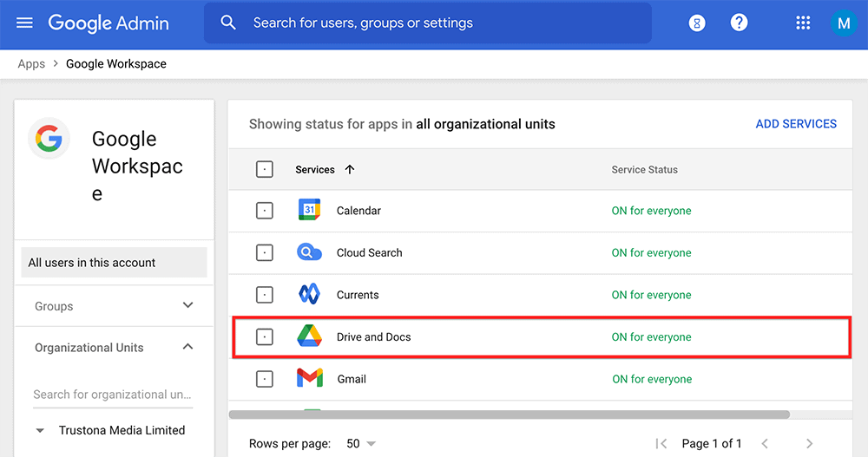868x457 pixels.
Task: Select All users in this account
Action: pyautogui.click(x=114, y=263)
